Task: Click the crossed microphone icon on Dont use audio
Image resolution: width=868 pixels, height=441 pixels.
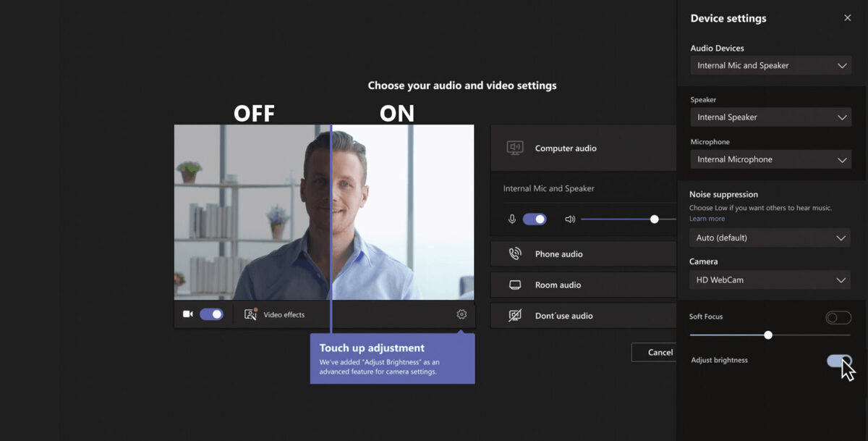Action: 516,316
